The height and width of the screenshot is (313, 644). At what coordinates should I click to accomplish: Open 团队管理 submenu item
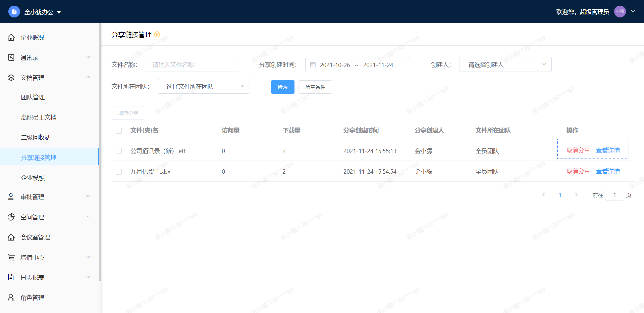point(33,97)
